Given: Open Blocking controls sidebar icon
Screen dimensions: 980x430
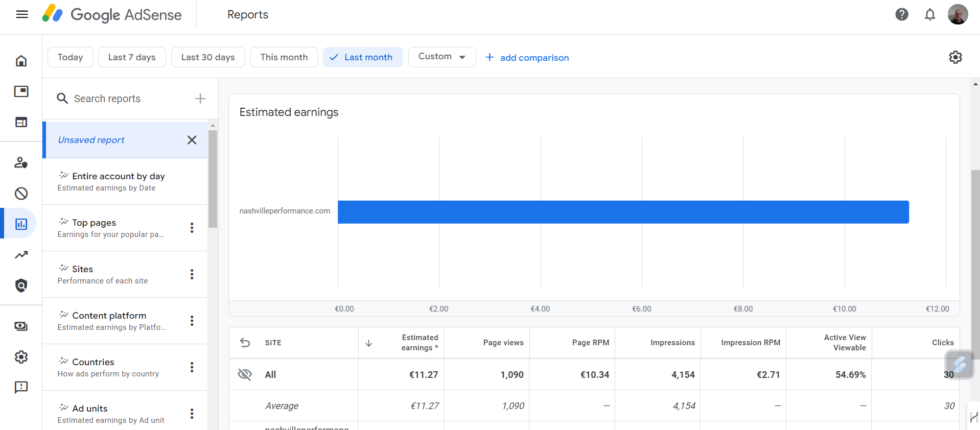Looking at the screenshot, I should (21, 194).
